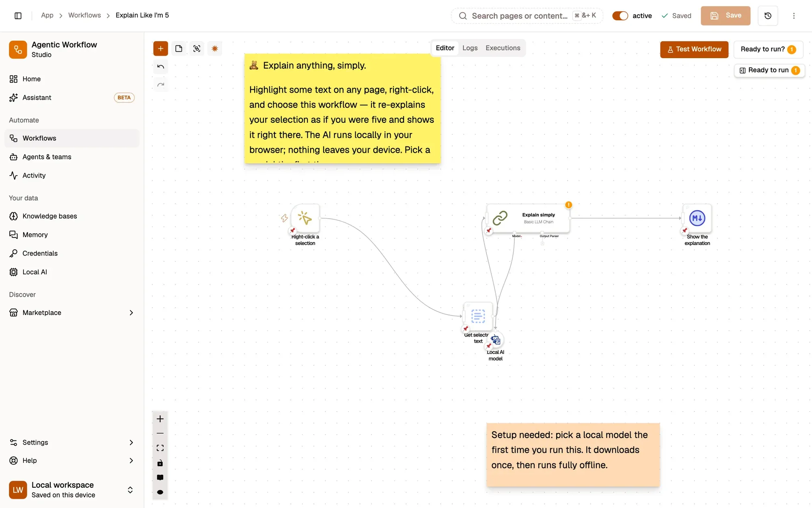Select the Right-click a selection trigger node
Image resolution: width=812 pixels, height=508 pixels.
click(305, 218)
